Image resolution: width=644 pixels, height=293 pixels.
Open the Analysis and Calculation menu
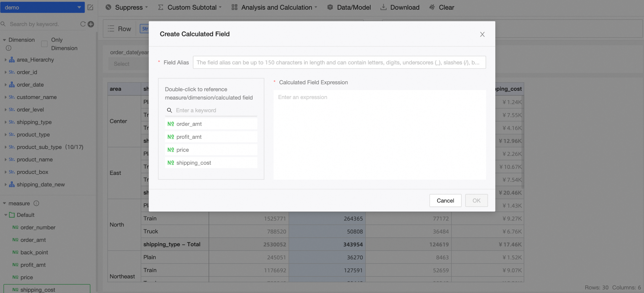(x=274, y=7)
